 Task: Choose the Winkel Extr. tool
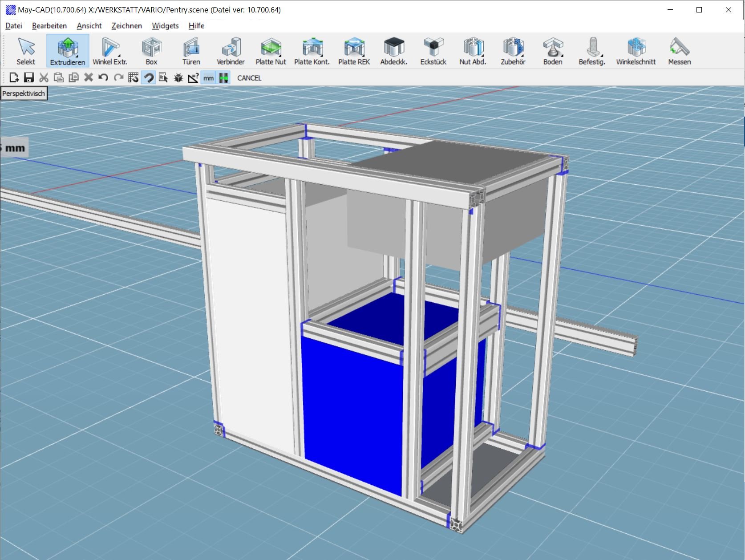[109, 51]
